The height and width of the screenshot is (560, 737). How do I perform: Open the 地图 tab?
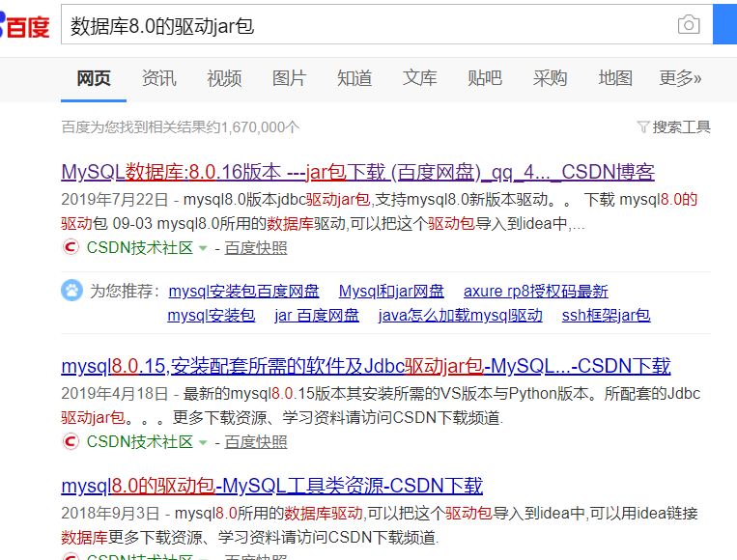pyautogui.click(x=614, y=78)
